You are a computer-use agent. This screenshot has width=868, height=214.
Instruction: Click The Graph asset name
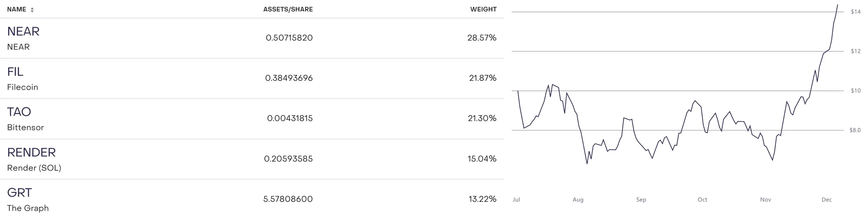(28, 208)
